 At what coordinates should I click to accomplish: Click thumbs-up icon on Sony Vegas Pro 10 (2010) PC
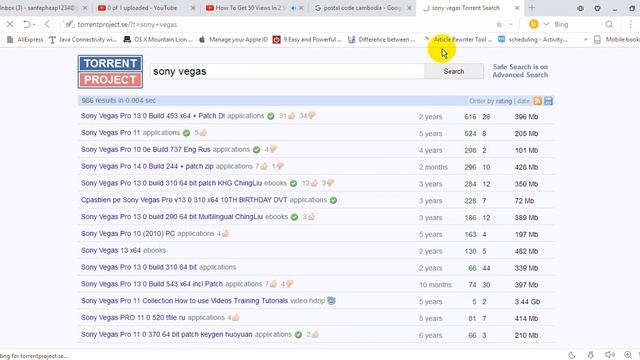[x=226, y=234]
